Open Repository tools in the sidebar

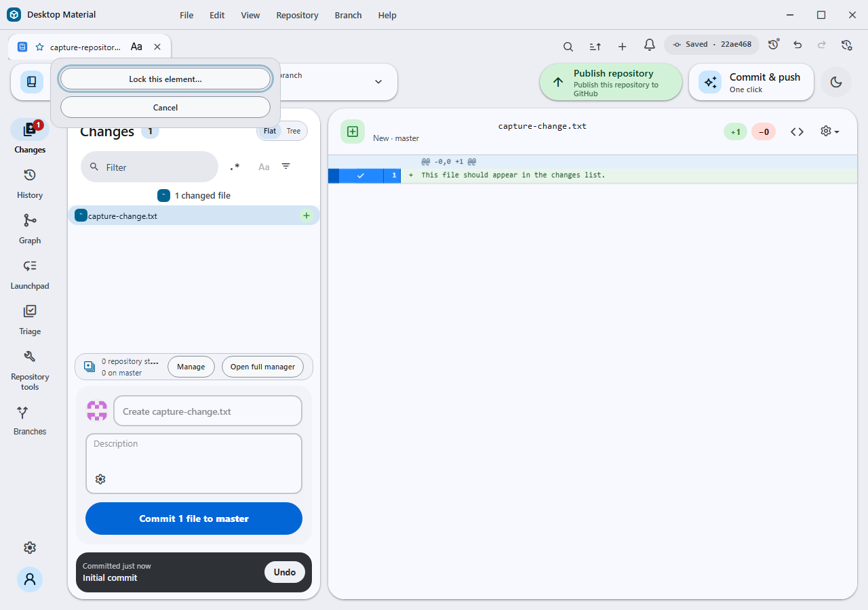click(30, 370)
